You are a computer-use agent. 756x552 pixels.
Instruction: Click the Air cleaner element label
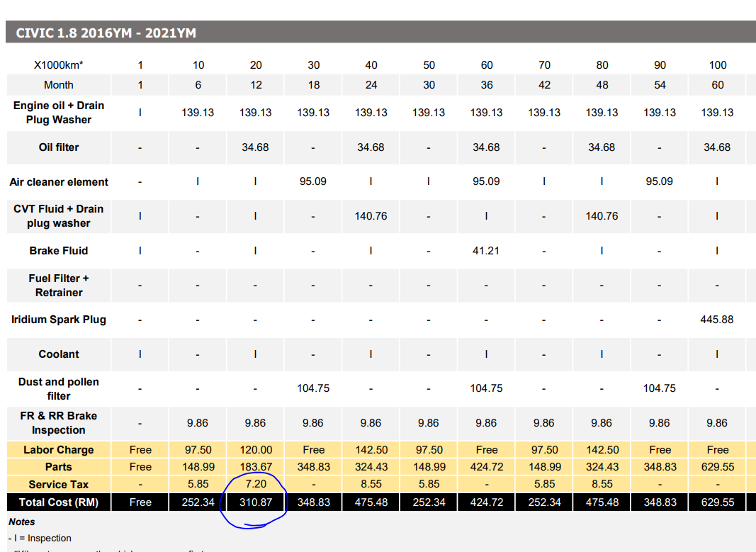58,182
